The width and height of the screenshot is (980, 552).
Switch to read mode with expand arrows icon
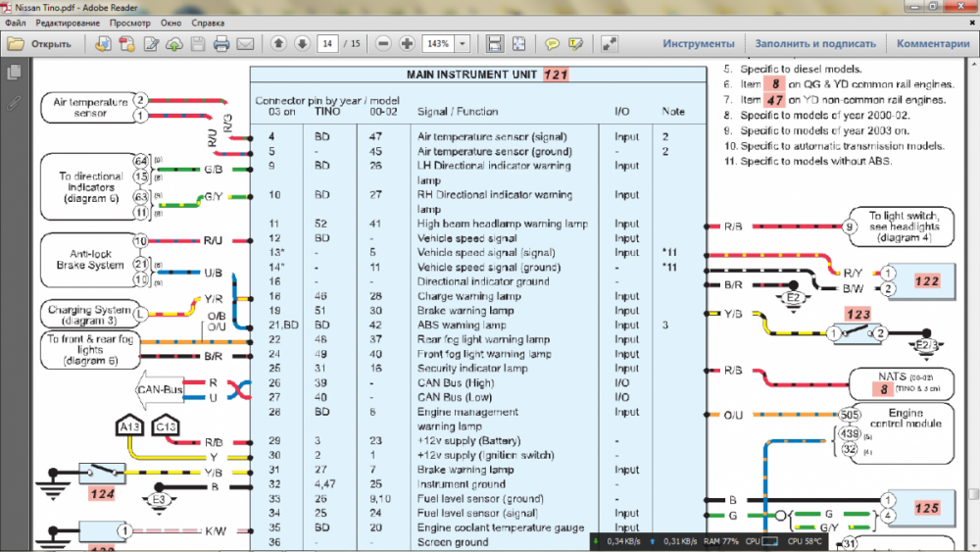(x=610, y=44)
